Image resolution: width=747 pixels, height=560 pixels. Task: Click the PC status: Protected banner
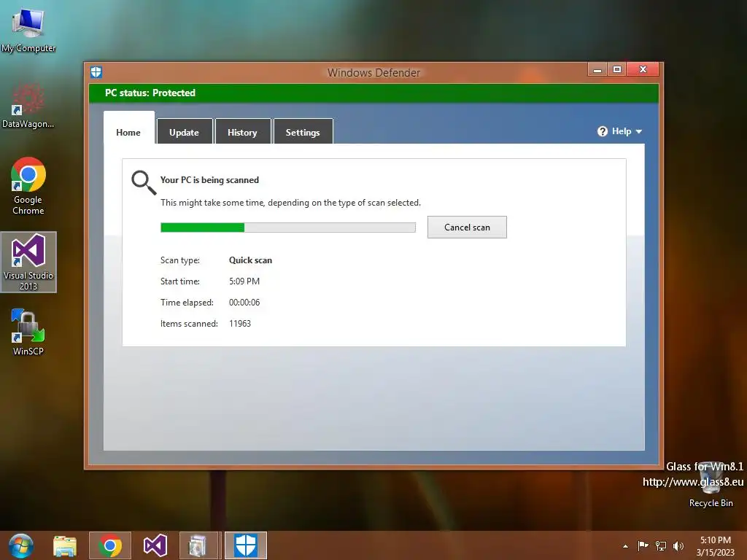[x=374, y=93]
